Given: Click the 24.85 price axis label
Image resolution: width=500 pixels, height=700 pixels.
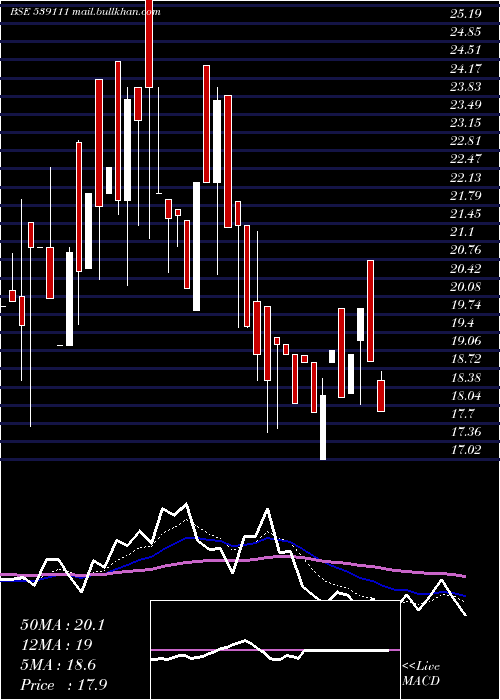Looking at the screenshot, I should tap(466, 32).
